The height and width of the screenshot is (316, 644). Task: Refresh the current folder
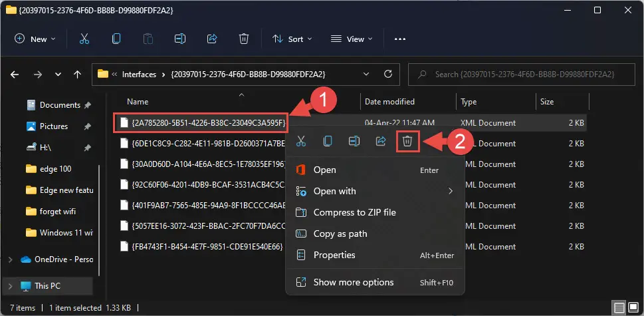click(387, 75)
